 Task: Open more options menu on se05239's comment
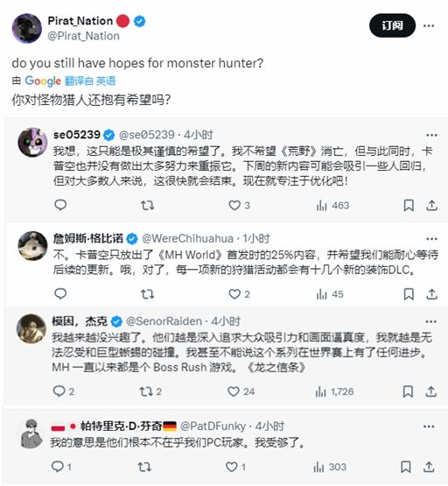(431, 135)
